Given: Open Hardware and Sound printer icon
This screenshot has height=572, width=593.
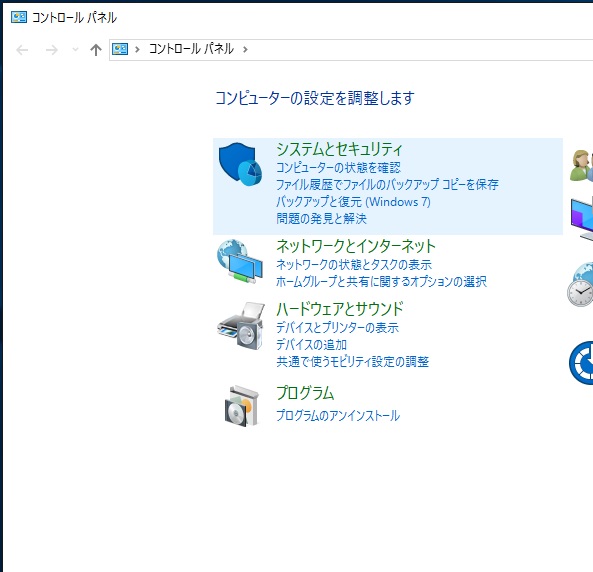Looking at the screenshot, I should coord(241,325).
